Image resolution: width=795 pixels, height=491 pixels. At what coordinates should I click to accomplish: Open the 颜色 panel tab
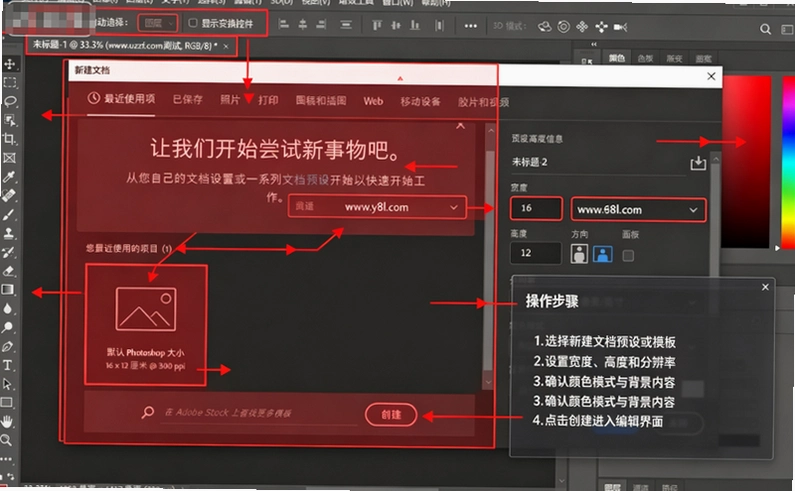[x=617, y=58]
